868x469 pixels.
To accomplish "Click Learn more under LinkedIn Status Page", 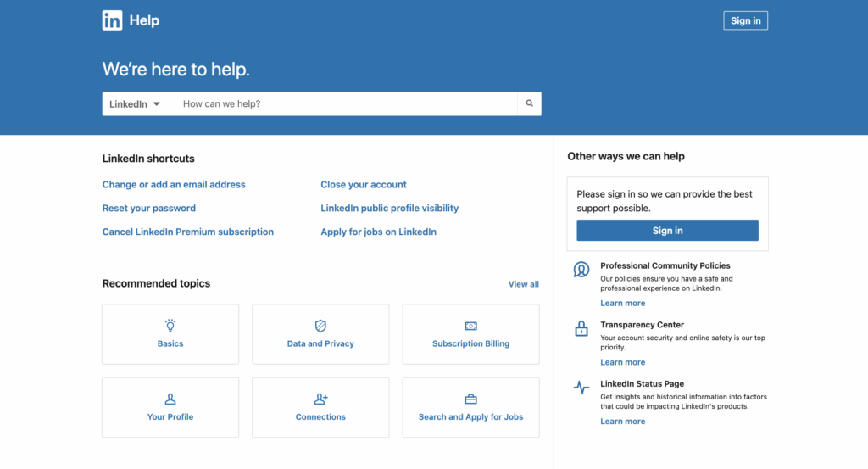I will (x=622, y=421).
